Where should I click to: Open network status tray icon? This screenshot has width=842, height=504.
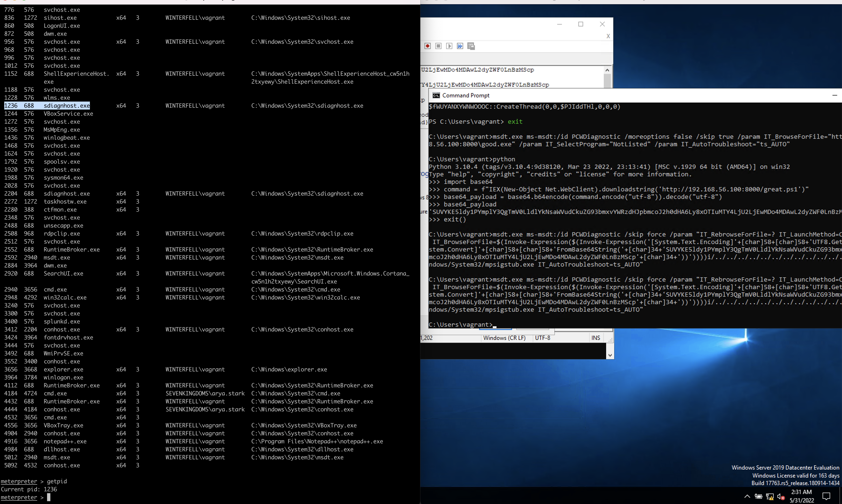(770, 496)
